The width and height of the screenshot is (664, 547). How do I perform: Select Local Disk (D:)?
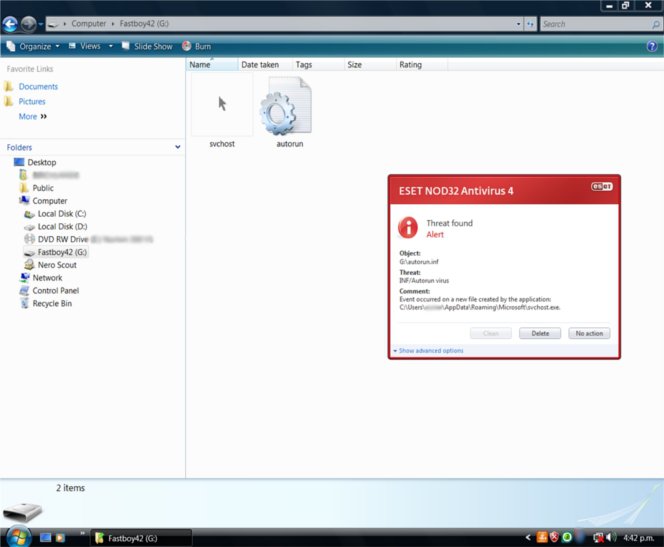62,227
